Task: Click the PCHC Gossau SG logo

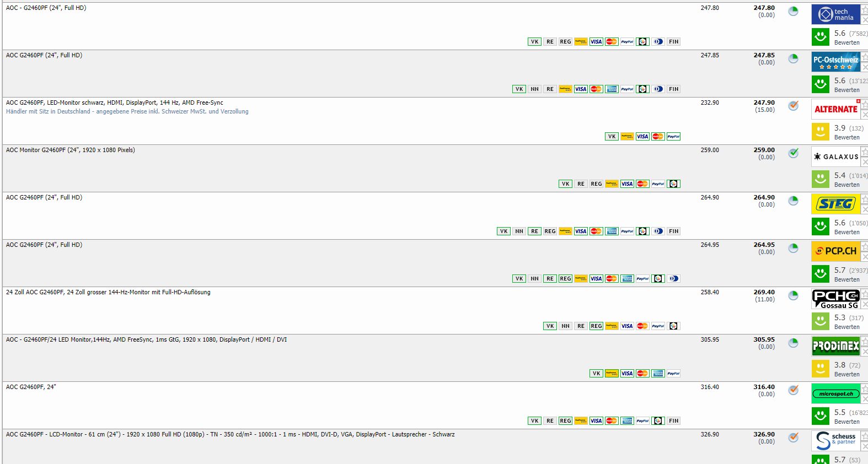Action: point(835,299)
